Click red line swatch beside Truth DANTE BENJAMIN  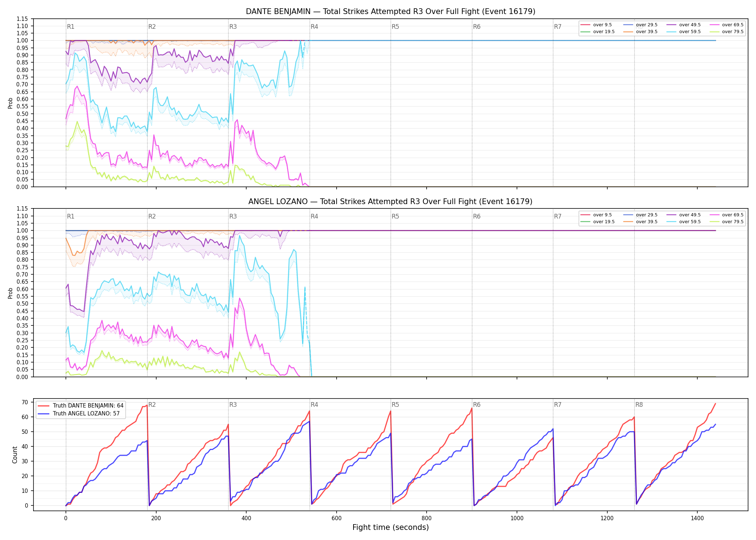(43, 406)
